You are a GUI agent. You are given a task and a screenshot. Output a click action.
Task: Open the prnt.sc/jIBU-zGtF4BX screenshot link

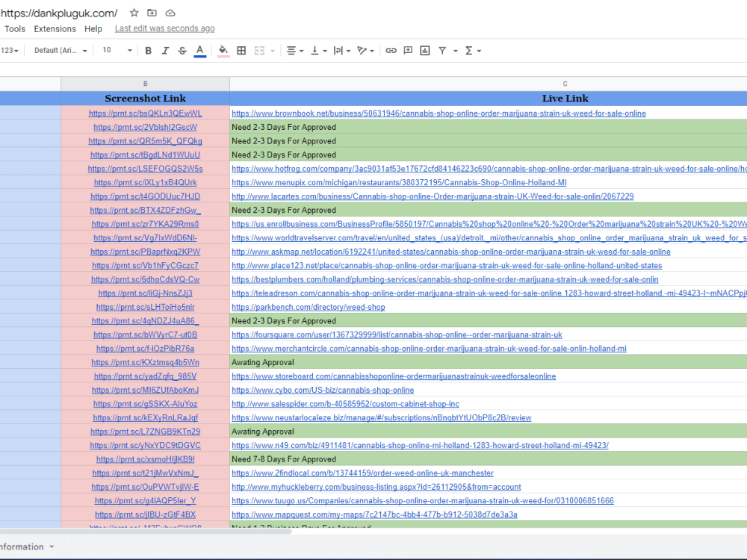[x=146, y=514]
